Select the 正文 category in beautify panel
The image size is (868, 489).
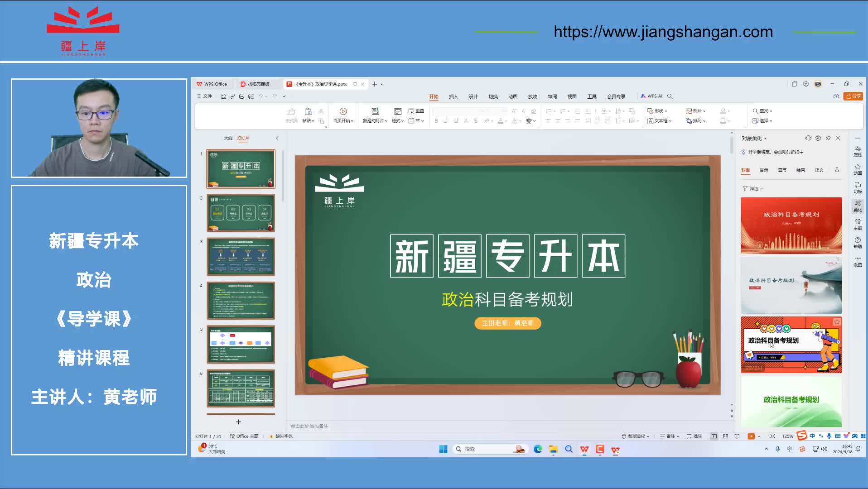(819, 170)
